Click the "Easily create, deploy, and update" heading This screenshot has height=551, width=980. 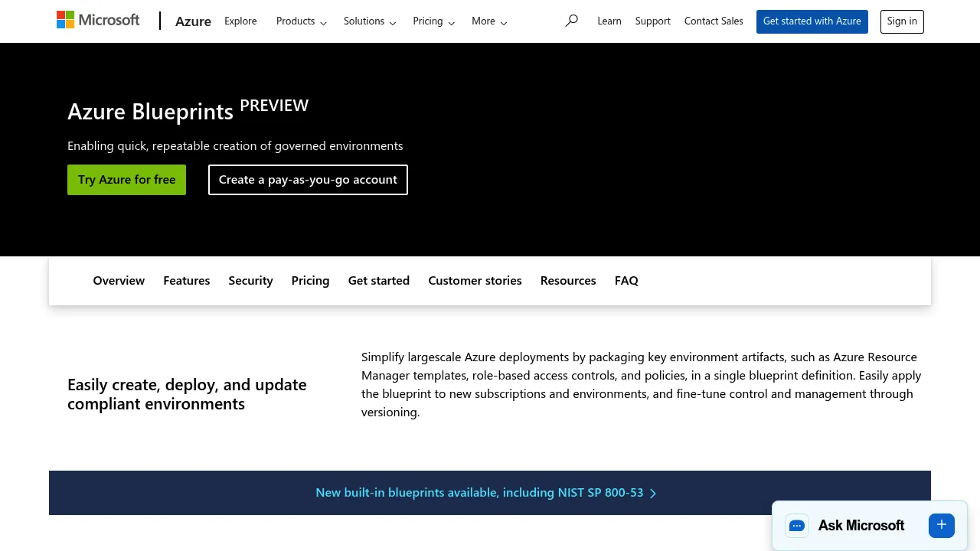(x=187, y=394)
